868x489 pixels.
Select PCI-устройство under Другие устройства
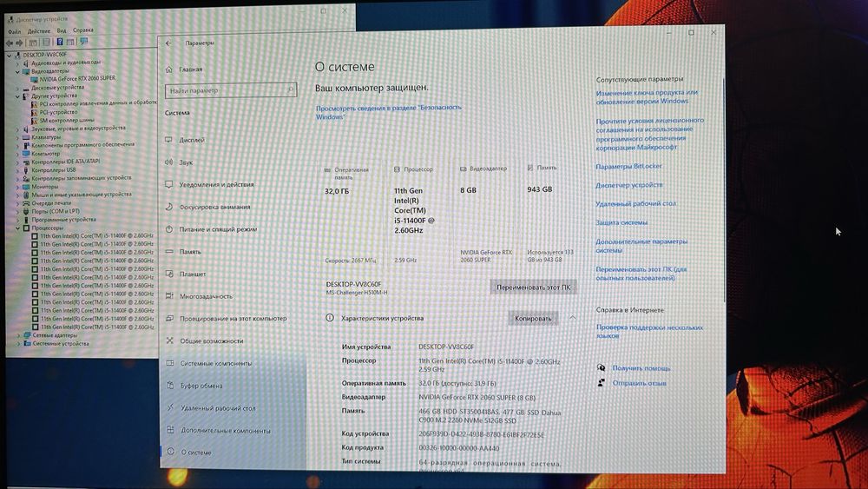pos(58,112)
